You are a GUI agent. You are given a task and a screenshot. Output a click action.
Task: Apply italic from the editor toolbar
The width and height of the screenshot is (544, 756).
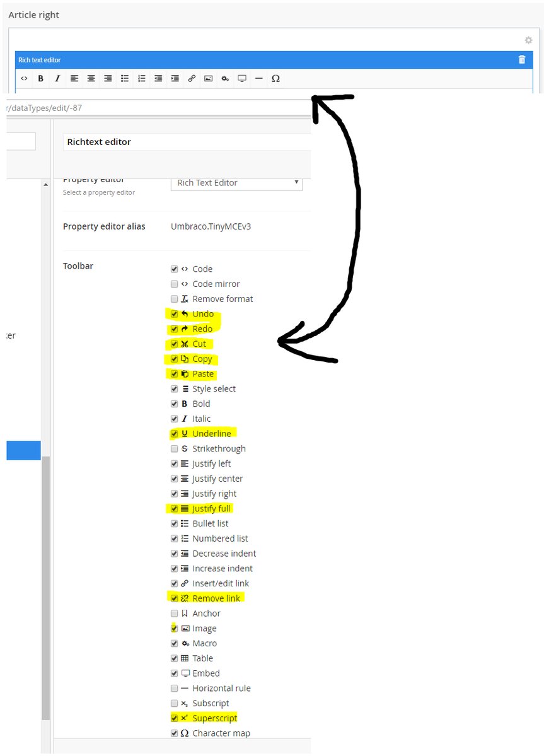[57, 79]
